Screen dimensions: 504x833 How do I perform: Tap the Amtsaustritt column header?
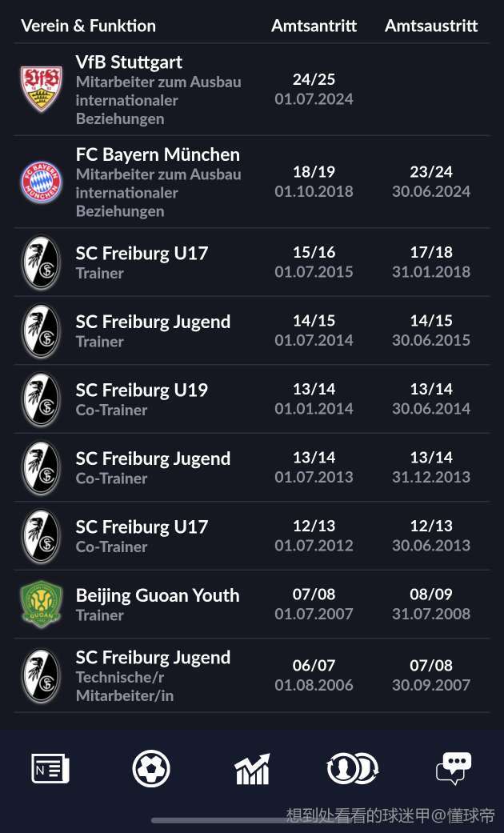[x=431, y=26]
